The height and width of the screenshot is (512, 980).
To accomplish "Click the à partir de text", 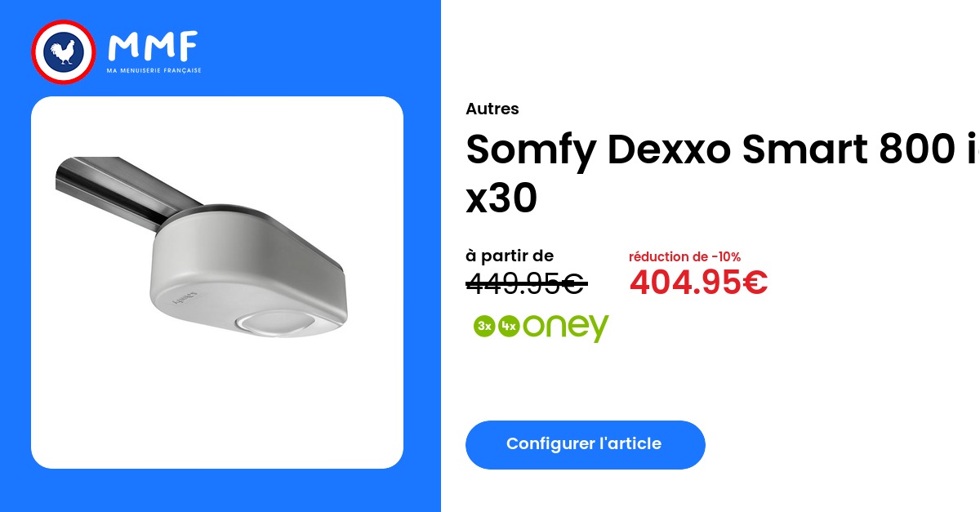I will (x=510, y=256).
